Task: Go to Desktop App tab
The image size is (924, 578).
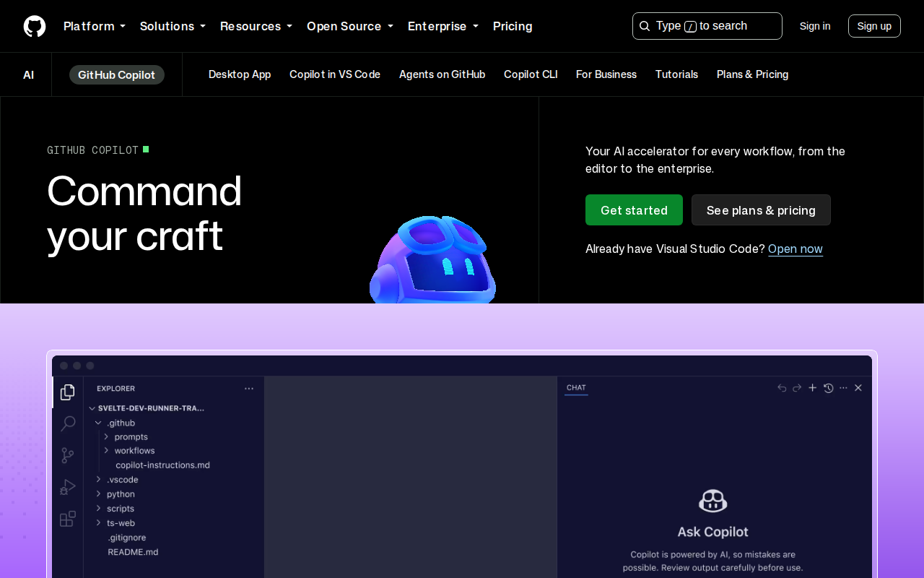Action: click(240, 74)
